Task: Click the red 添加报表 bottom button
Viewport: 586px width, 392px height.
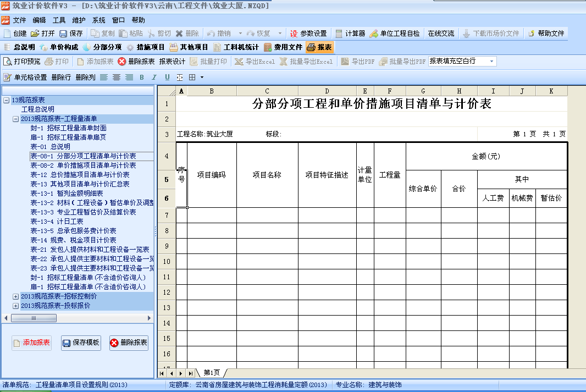Action: (31, 343)
